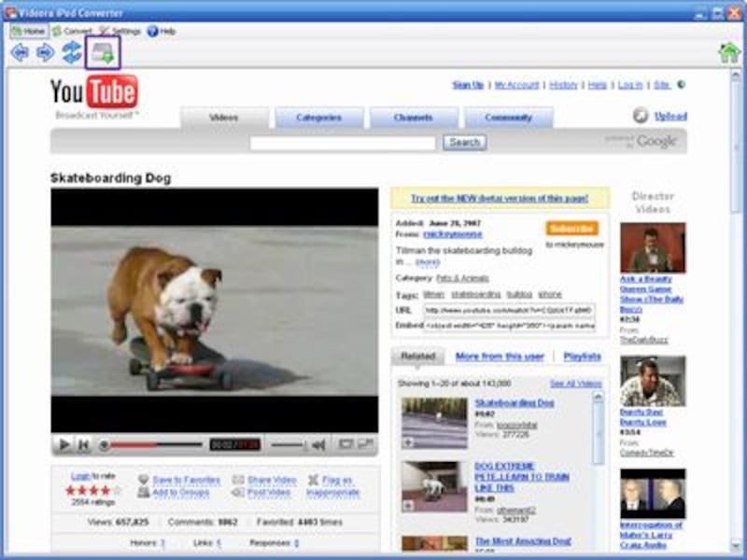The width and height of the screenshot is (747, 560).
Task: Click the Search button
Action: (463, 141)
